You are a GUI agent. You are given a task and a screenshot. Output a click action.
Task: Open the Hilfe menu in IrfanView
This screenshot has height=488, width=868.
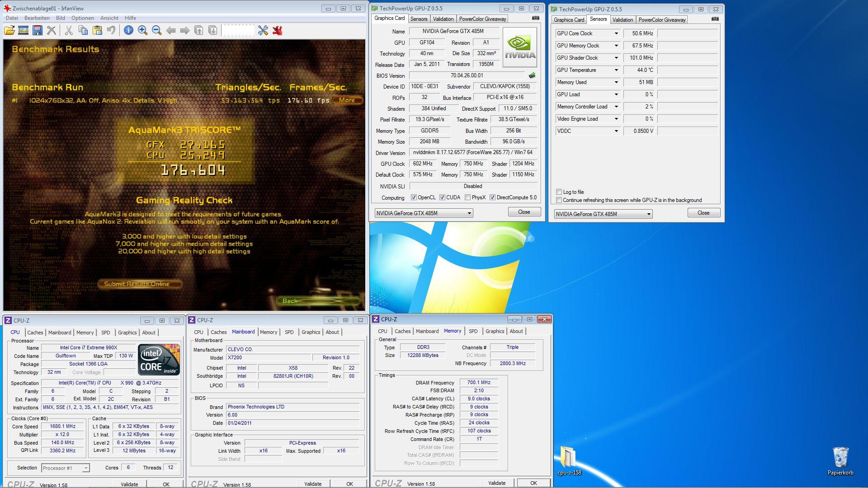coord(131,18)
